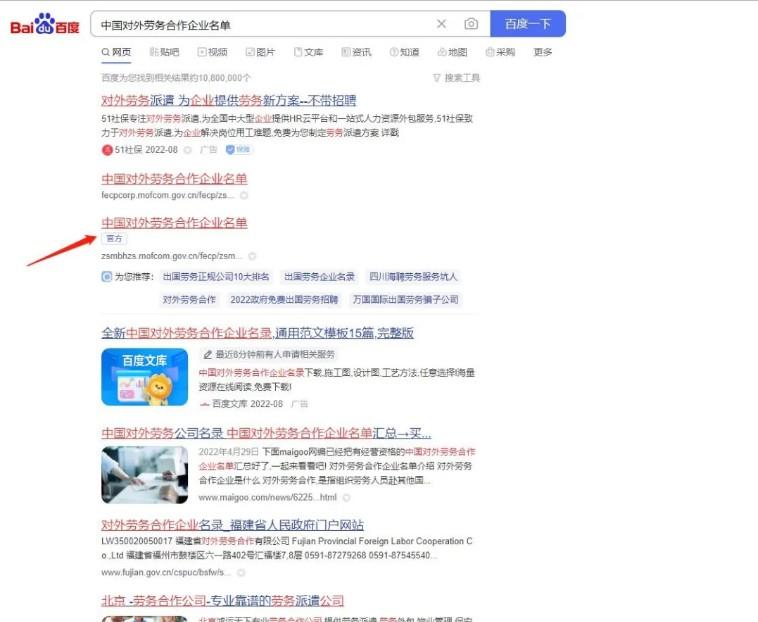Click the maigoo result office thumbnail
Viewport: 758px width, 622px height.
coord(145,475)
